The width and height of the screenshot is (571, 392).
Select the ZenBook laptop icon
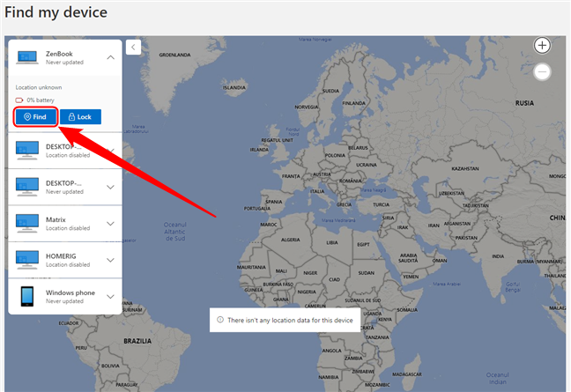[x=27, y=57]
